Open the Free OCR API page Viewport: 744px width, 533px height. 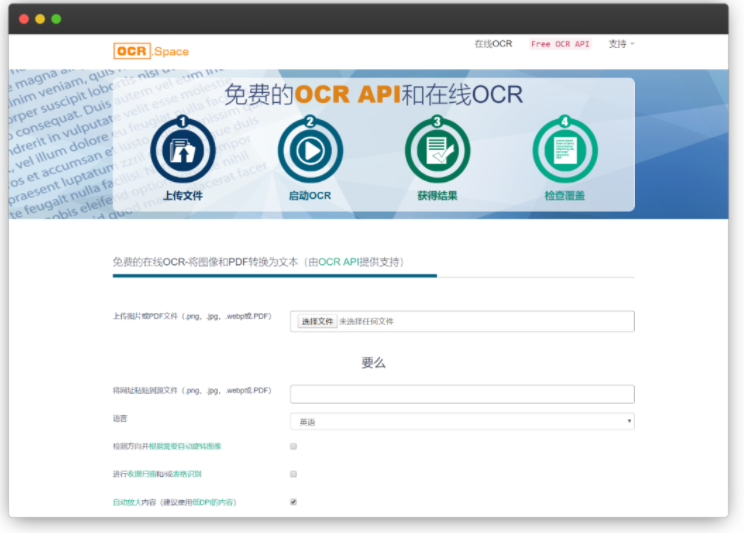[x=560, y=44]
